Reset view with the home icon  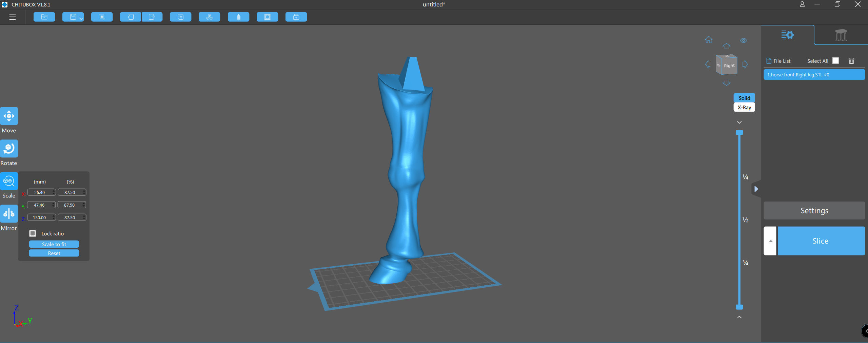[x=709, y=40]
